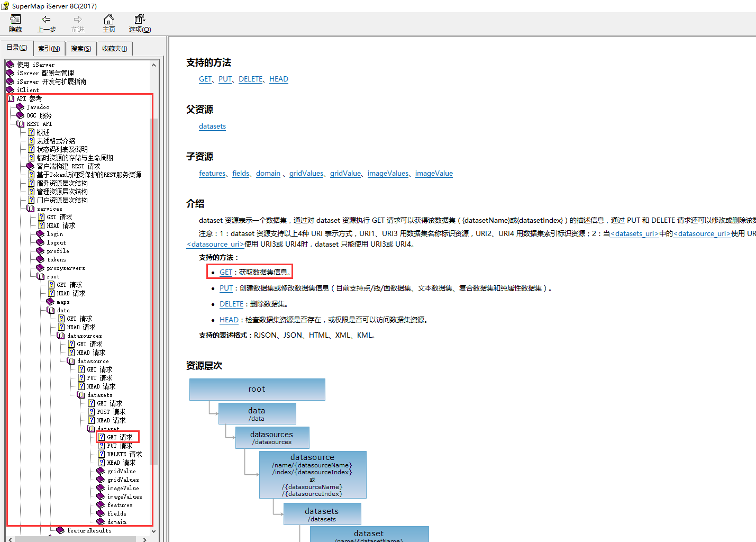Viewport: 756px width, 542px height.
Task: Click the book icon next to imageValues
Action: click(101, 496)
